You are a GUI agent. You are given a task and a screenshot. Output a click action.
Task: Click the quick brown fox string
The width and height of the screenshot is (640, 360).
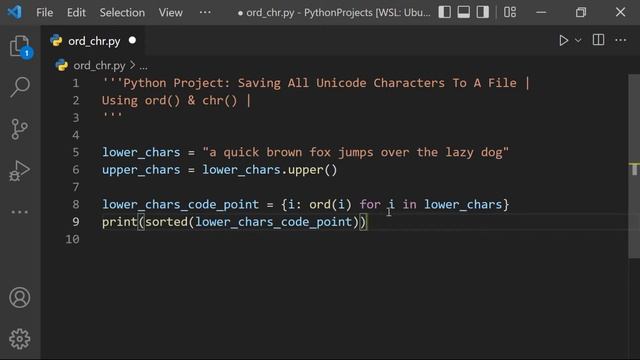(356, 152)
